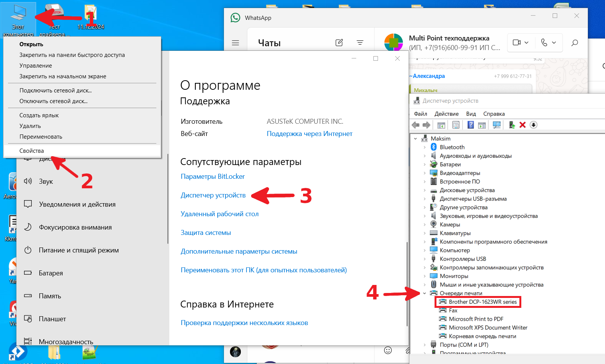Select the 11.12.2024 folder on the desktop
This screenshot has width=605, height=364.
[91, 18]
